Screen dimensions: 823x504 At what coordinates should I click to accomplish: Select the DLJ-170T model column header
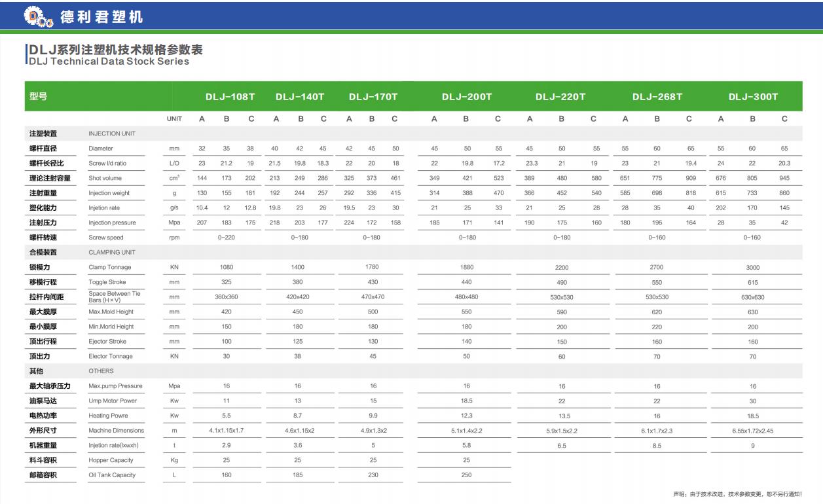[x=373, y=97]
